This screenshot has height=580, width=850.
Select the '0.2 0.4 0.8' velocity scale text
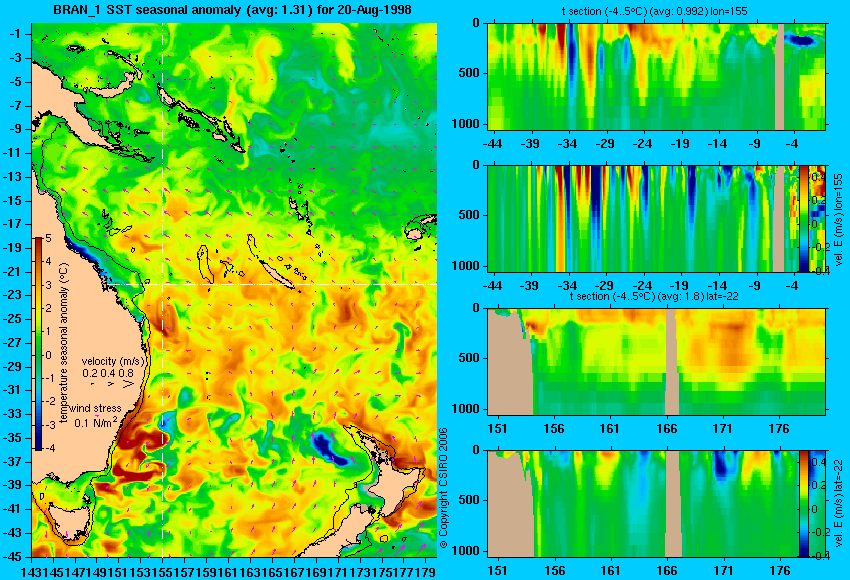pos(108,373)
